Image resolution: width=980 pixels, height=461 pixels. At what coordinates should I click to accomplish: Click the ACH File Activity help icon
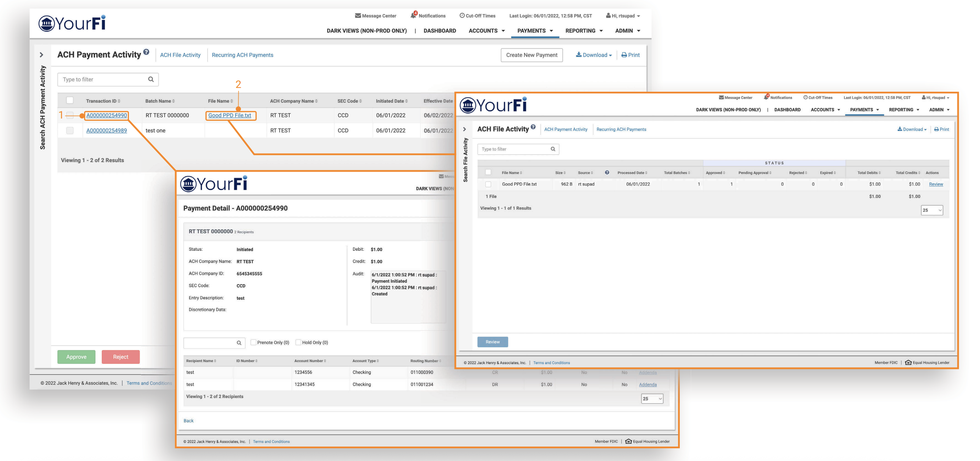533,127
